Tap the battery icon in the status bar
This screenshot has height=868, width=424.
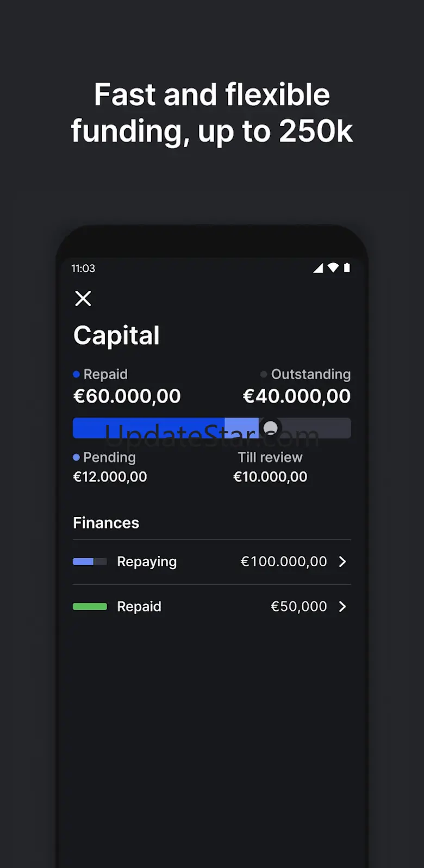[347, 267]
